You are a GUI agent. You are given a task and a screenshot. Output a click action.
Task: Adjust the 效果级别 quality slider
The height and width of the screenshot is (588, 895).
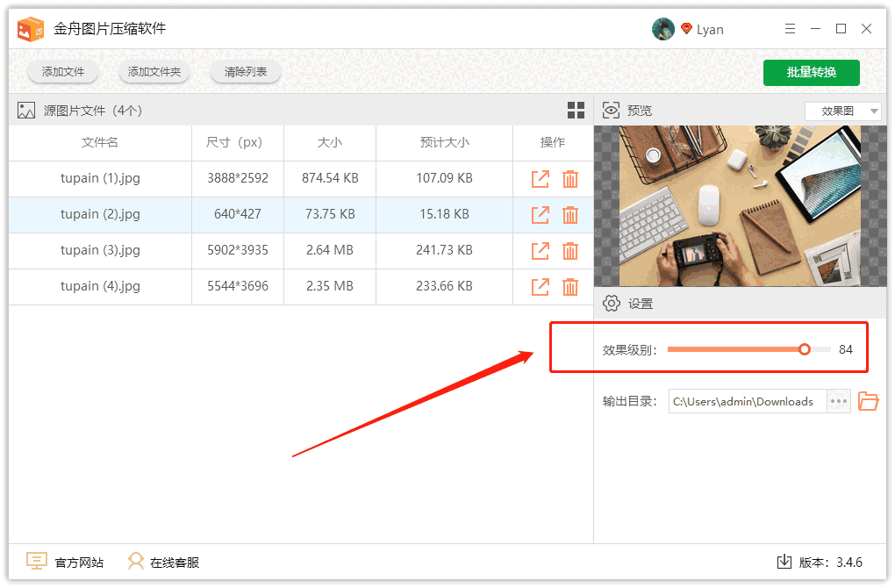(x=804, y=348)
